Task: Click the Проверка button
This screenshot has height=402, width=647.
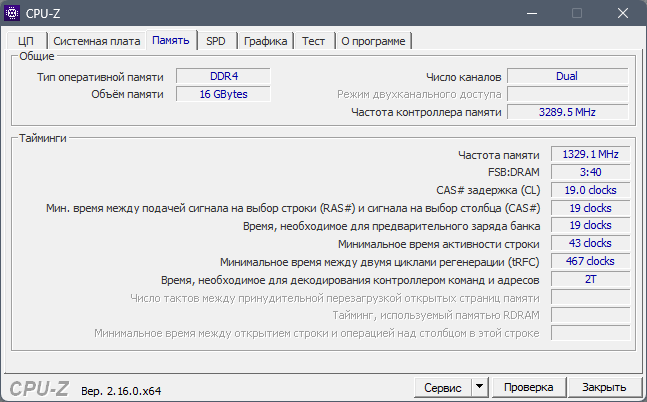Action: 529,387
